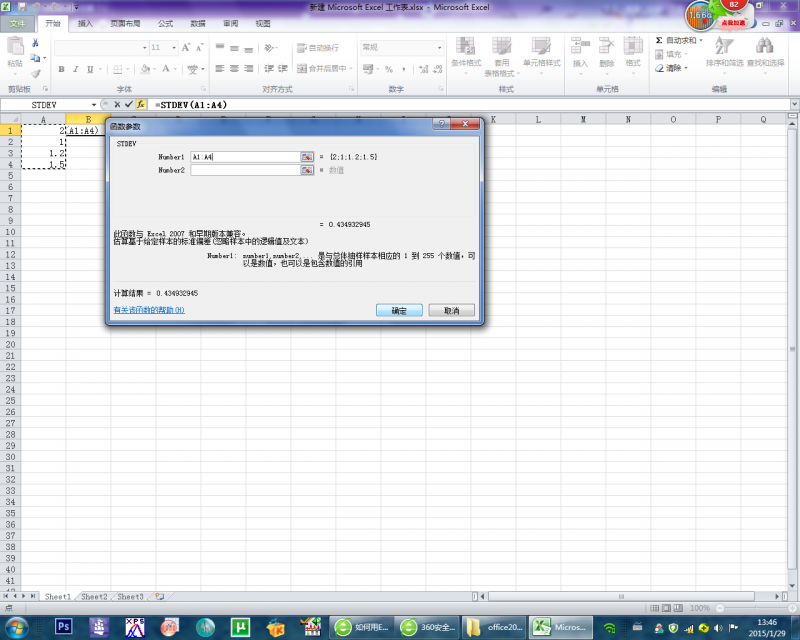Click the Percent Style icon
Image resolution: width=800 pixels, height=640 pixels.
pyautogui.click(x=389, y=69)
